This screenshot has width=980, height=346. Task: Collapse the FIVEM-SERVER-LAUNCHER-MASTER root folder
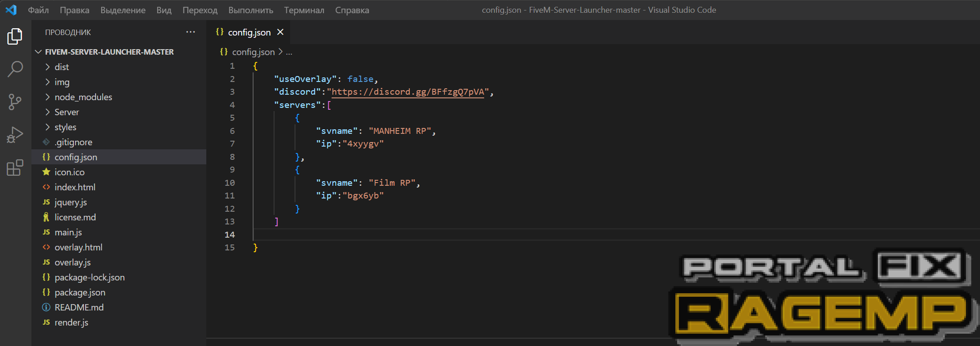pos(38,52)
